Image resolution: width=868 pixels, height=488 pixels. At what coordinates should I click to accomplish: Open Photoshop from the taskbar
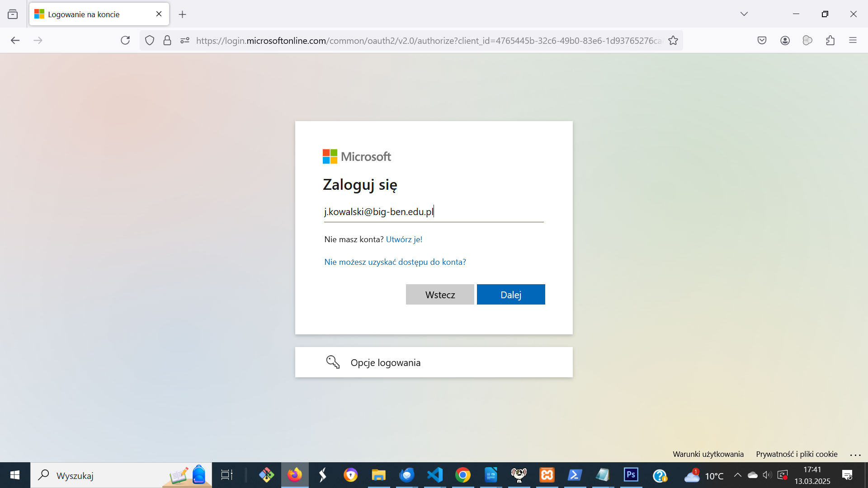(x=631, y=475)
